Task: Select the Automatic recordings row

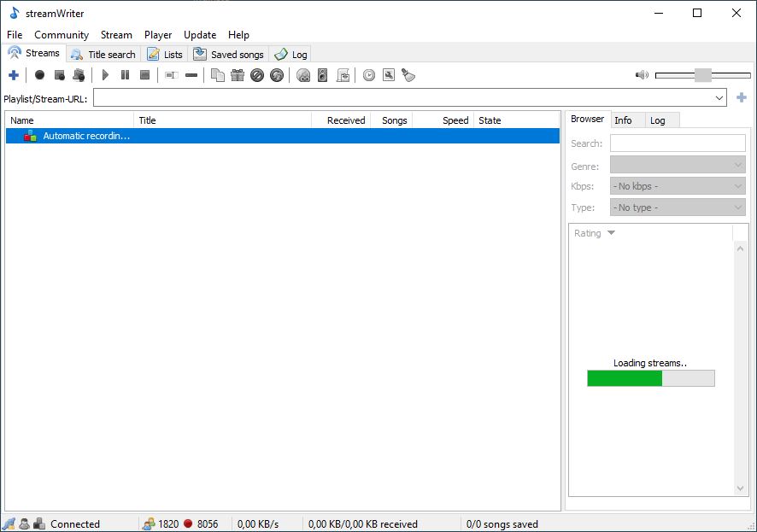Action: [x=283, y=136]
